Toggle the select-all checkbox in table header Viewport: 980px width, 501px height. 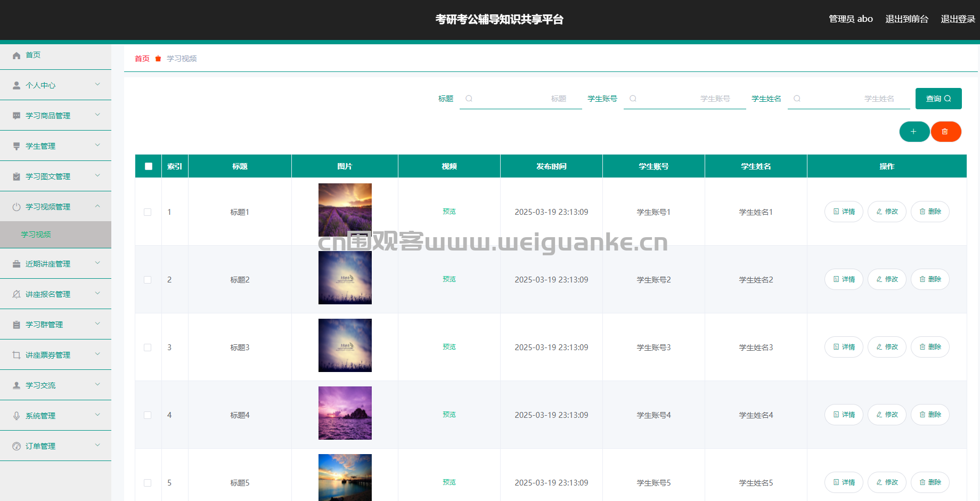[x=149, y=166]
